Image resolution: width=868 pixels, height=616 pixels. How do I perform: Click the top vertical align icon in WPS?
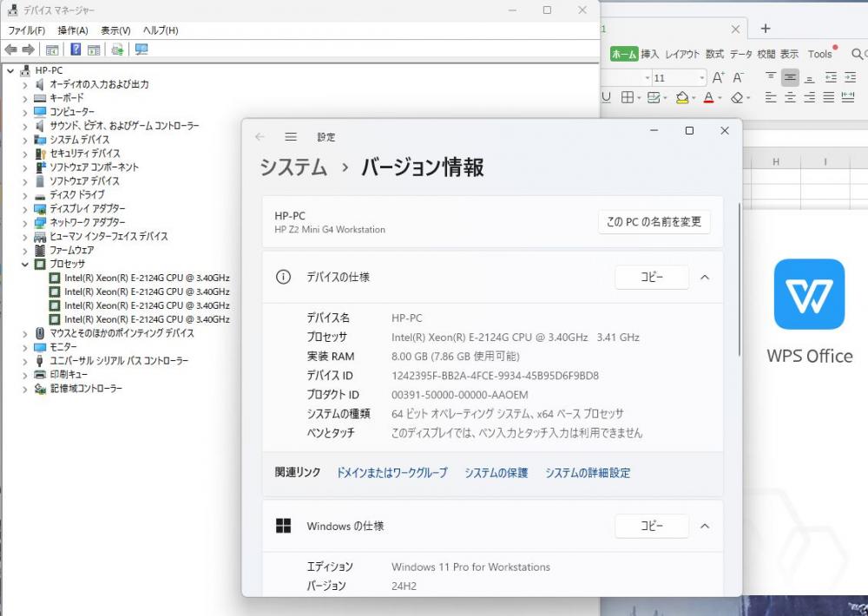coord(771,77)
